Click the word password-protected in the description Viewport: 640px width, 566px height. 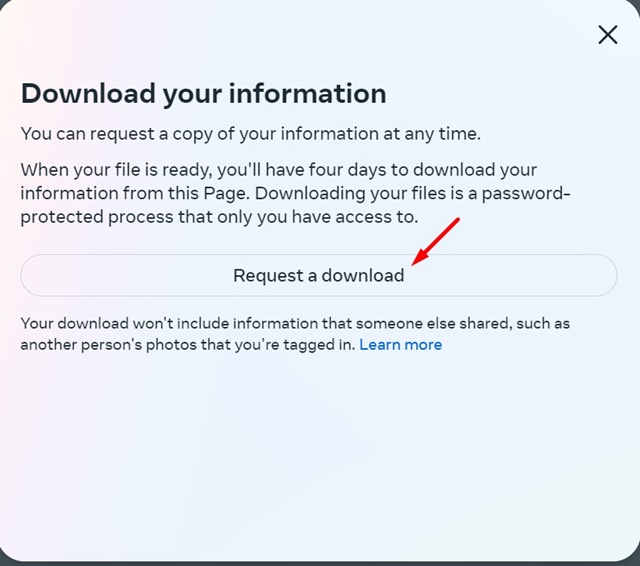(526, 193)
